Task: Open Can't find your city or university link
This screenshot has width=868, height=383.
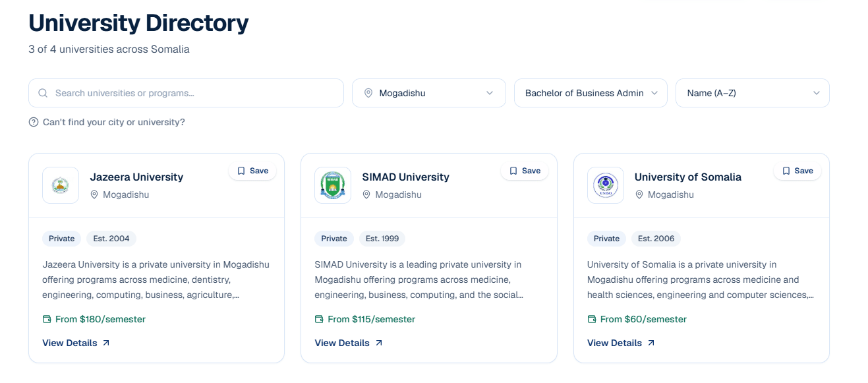Action: [x=107, y=122]
